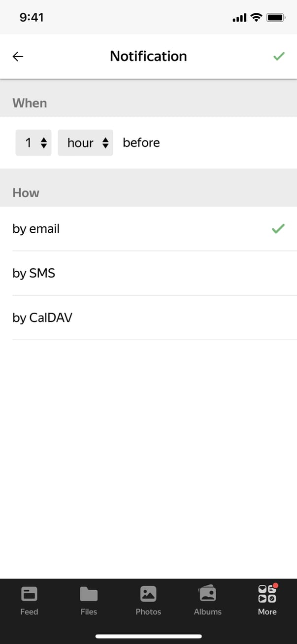Select the by SMS option
The height and width of the screenshot is (644, 297).
[x=33, y=273]
